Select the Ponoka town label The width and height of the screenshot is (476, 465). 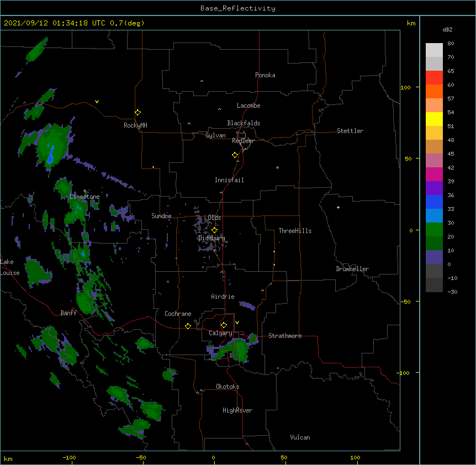[x=265, y=75]
